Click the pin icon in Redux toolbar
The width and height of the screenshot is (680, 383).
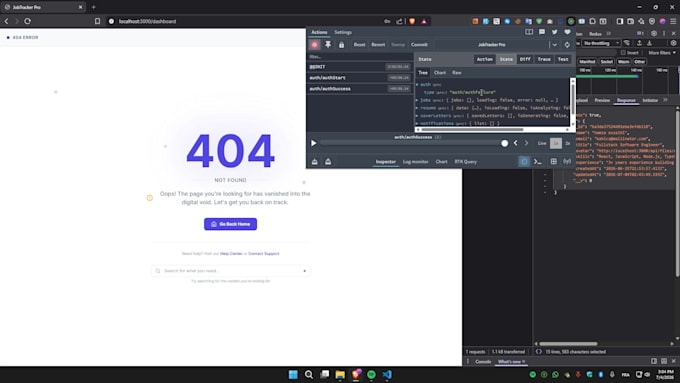pyautogui.click(x=328, y=45)
